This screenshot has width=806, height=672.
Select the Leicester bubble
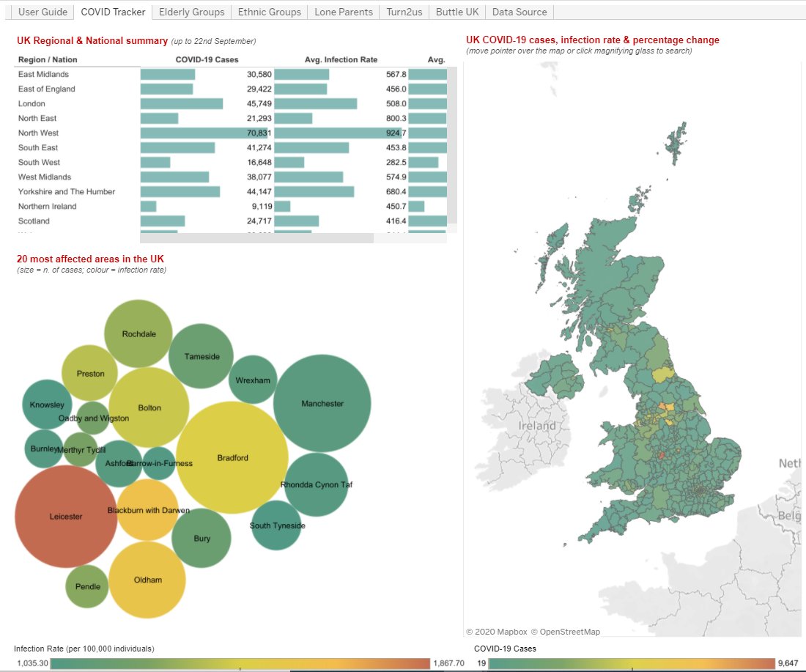[66, 516]
